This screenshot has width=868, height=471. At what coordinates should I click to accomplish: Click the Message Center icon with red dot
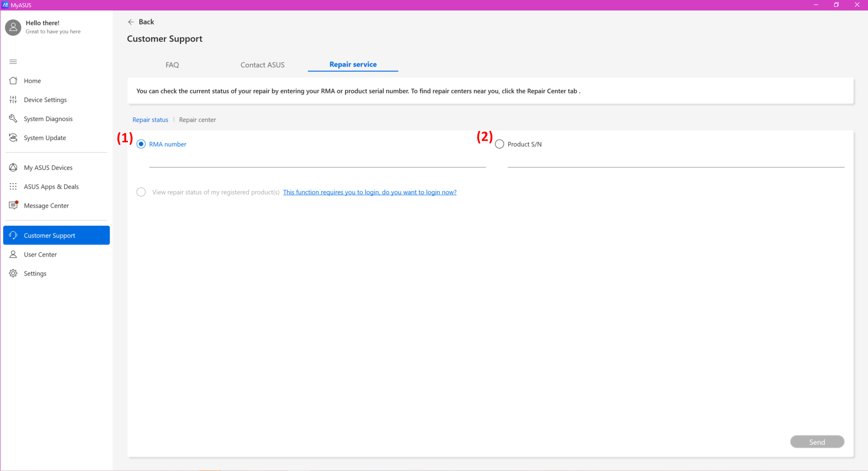click(14, 205)
